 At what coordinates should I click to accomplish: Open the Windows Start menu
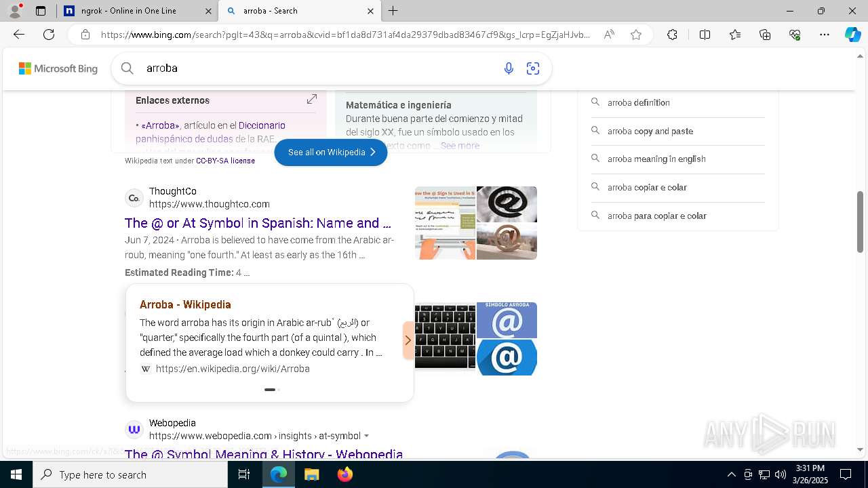coord(16,474)
